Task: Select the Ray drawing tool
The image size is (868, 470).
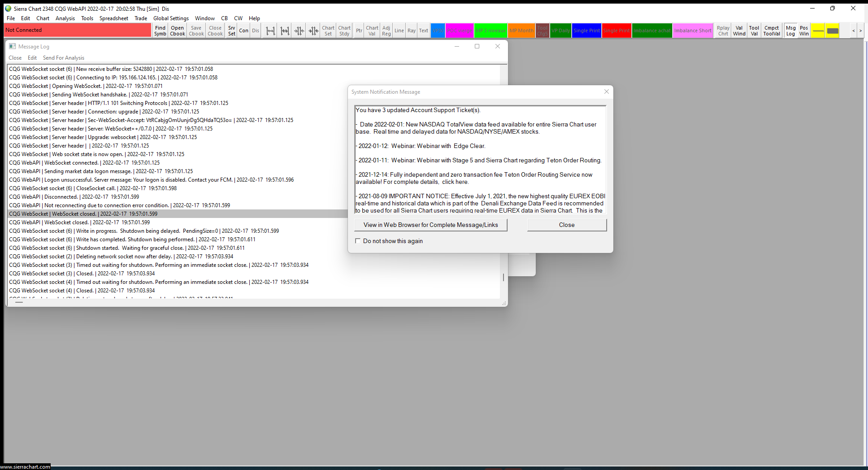Action: [412, 30]
